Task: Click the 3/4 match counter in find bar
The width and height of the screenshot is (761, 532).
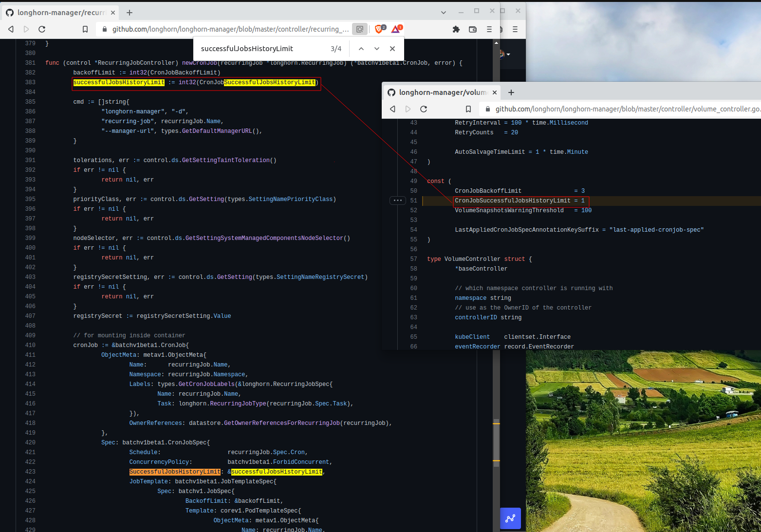Action: click(336, 49)
